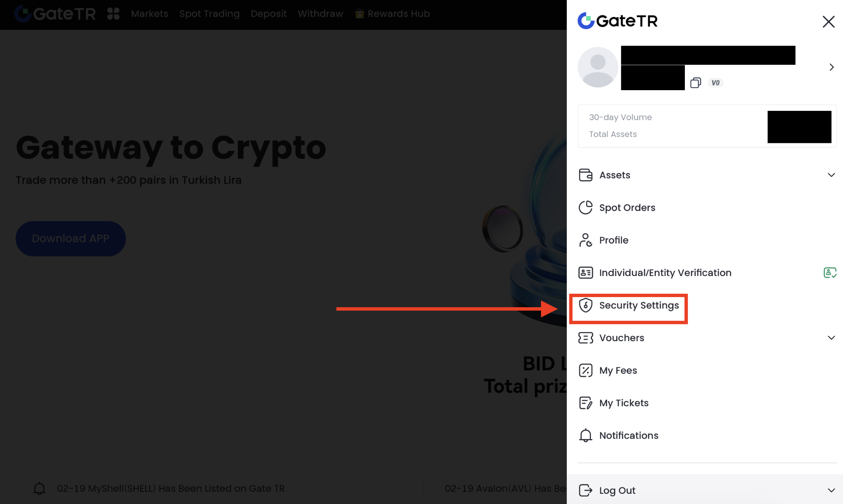The height and width of the screenshot is (504, 843).
Task: Click the apps grid icon in the header
Action: (113, 14)
